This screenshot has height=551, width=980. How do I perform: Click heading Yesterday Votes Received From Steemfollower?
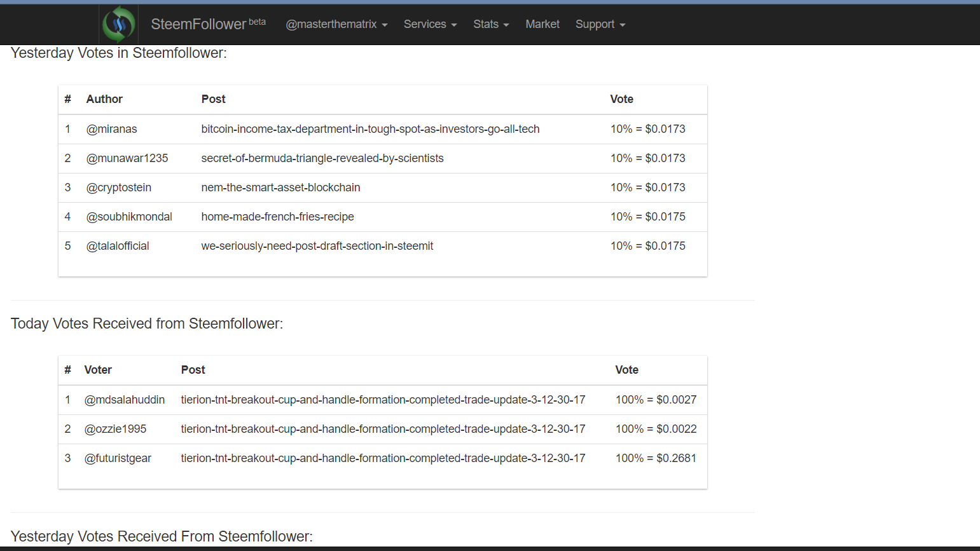162,536
